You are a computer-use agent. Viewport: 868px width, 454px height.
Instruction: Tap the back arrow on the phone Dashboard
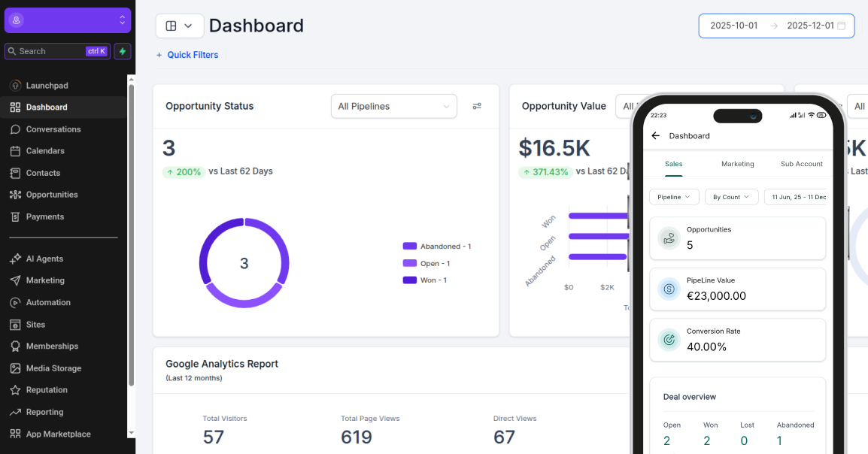coord(657,135)
